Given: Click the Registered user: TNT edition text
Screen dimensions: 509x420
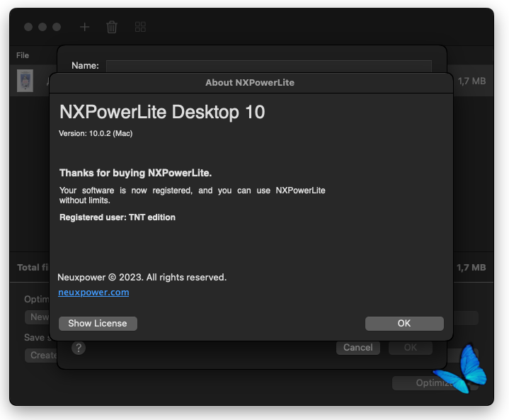Looking at the screenshot, I should (x=118, y=217).
